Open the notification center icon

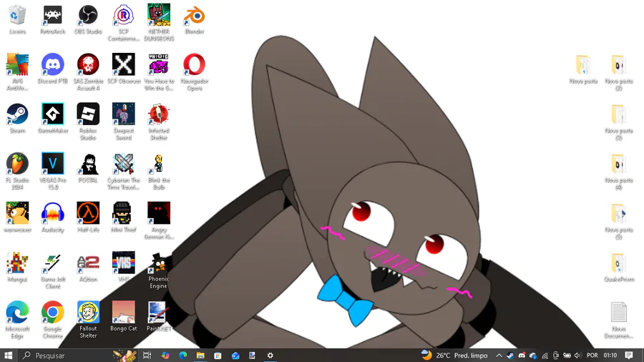click(x=629, y=356)
